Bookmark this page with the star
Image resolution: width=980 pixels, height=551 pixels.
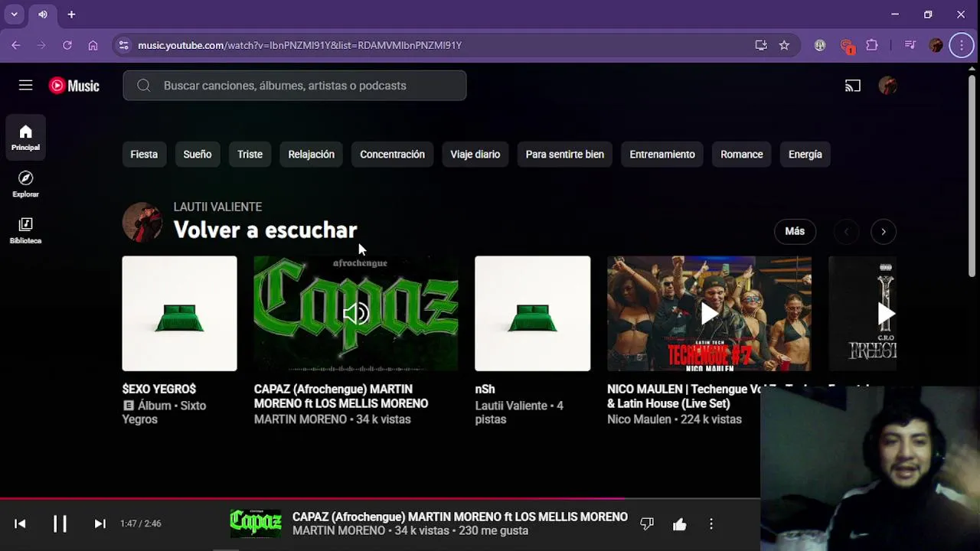[x=784, y=45]
